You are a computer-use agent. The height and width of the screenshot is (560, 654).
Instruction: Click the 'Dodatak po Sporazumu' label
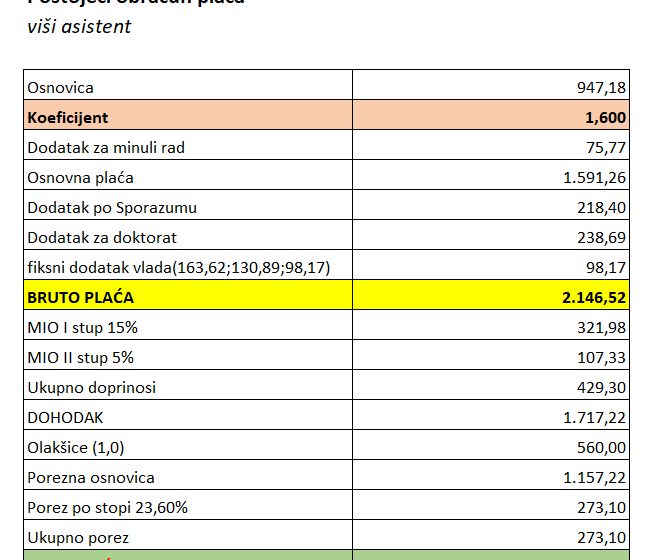[112, 208]
